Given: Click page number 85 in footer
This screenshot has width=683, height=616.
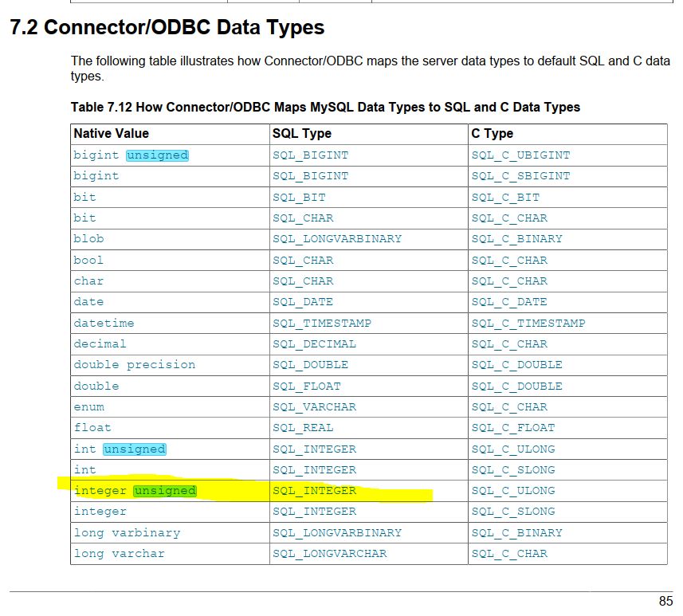Looking at the screenshot, I should (665, 601).
